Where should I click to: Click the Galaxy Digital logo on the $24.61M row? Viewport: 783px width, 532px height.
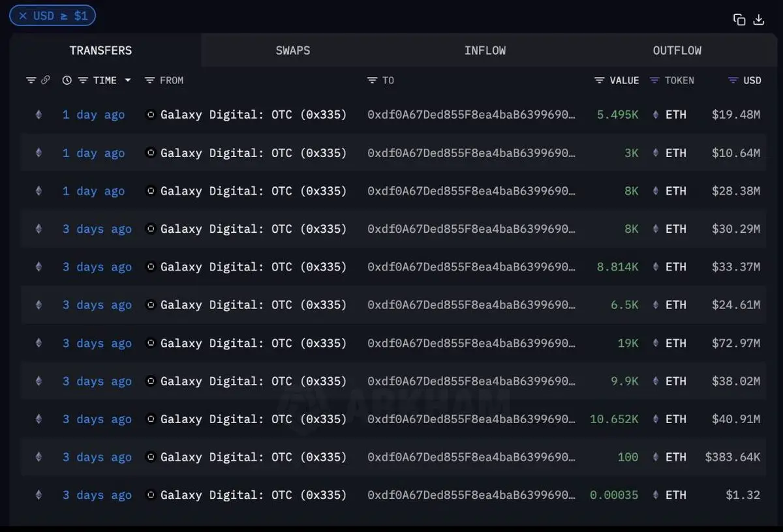[151, 304]
